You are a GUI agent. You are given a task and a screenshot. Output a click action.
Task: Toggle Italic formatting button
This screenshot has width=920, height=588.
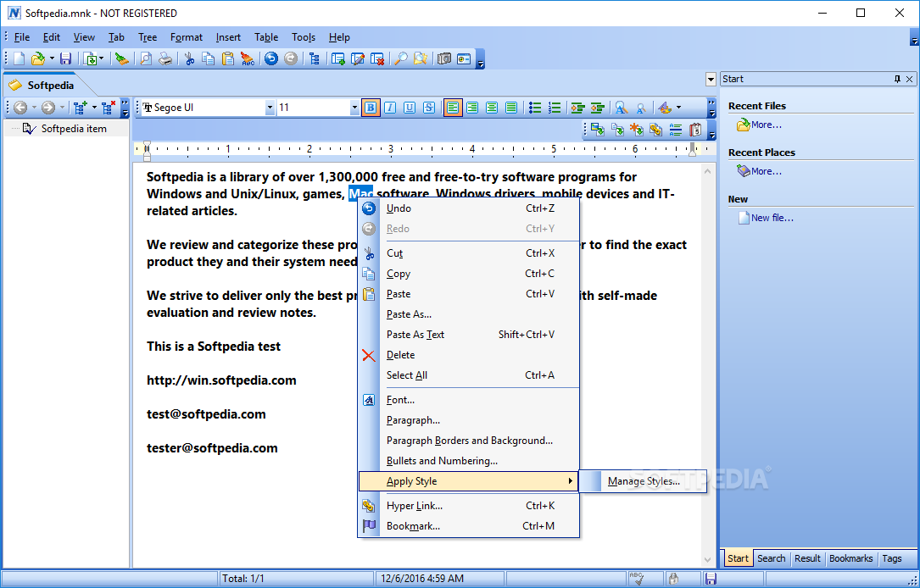[390, 108]
